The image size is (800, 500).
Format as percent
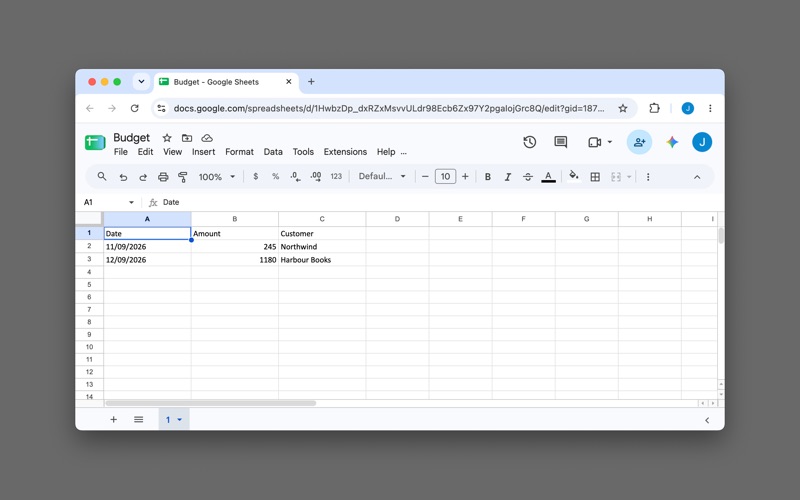tap(276, 177)
